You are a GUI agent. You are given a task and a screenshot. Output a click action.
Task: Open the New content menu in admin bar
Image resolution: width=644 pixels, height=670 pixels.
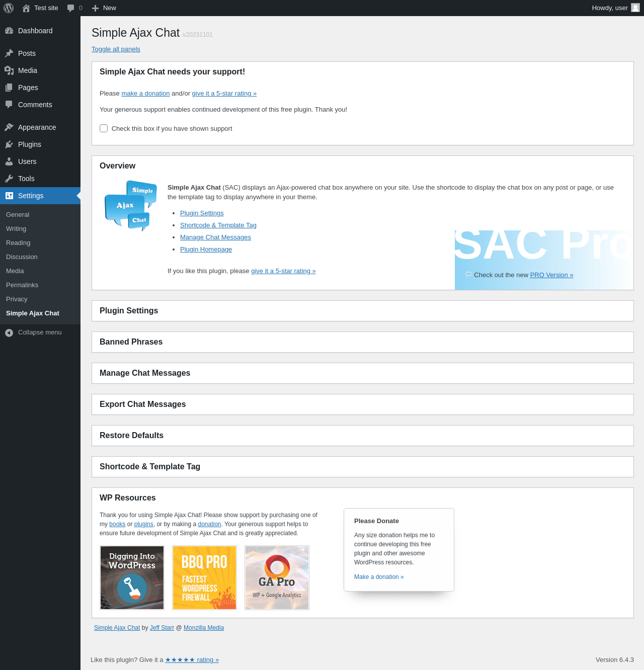[x=104, y=8]
